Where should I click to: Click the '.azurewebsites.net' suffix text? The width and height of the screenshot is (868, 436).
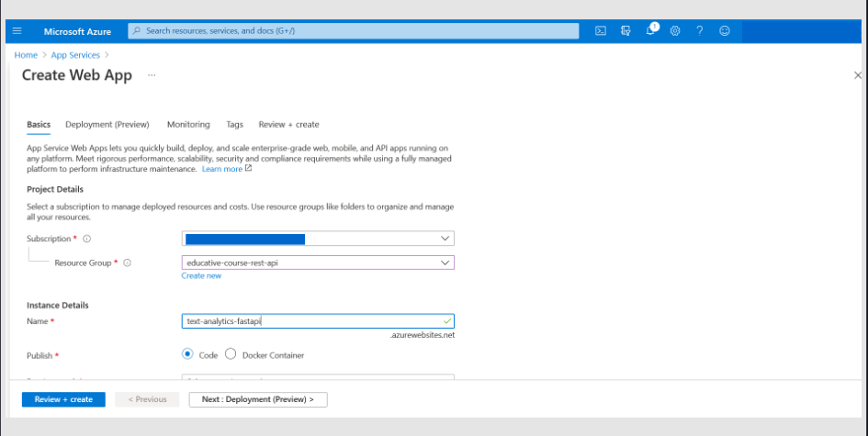click(423, 335)
